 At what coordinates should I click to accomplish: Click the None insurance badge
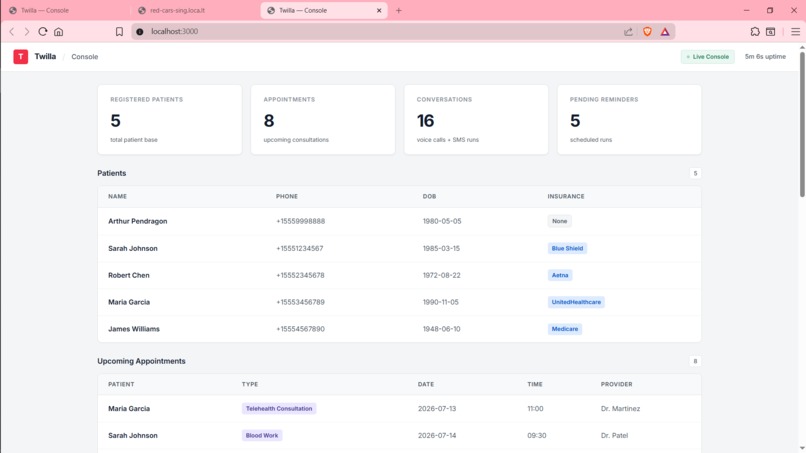[x=559, y=221]
